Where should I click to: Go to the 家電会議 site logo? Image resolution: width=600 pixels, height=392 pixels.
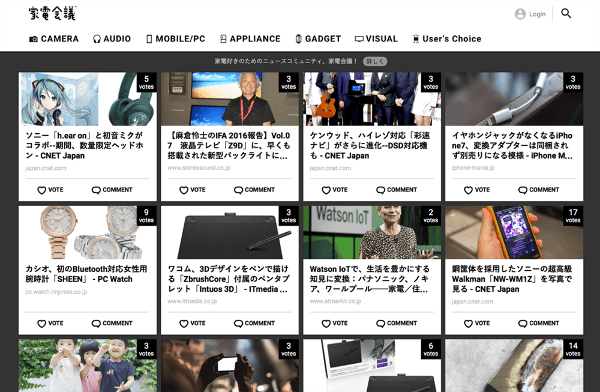pos(53,13)
